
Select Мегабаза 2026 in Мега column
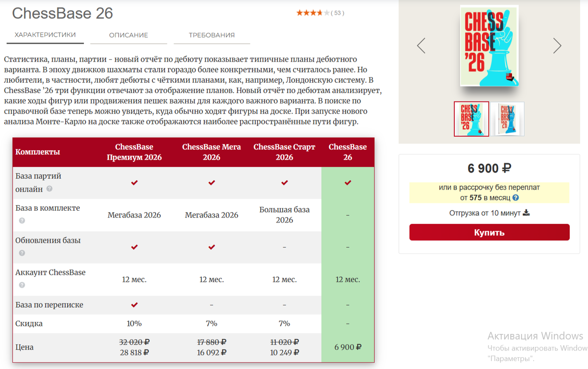point(212,215)
